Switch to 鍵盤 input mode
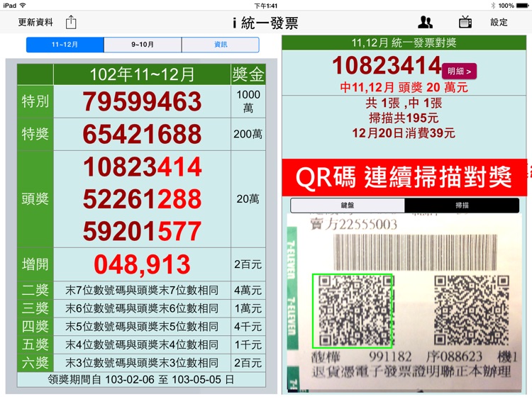 [x=348, y=205]
